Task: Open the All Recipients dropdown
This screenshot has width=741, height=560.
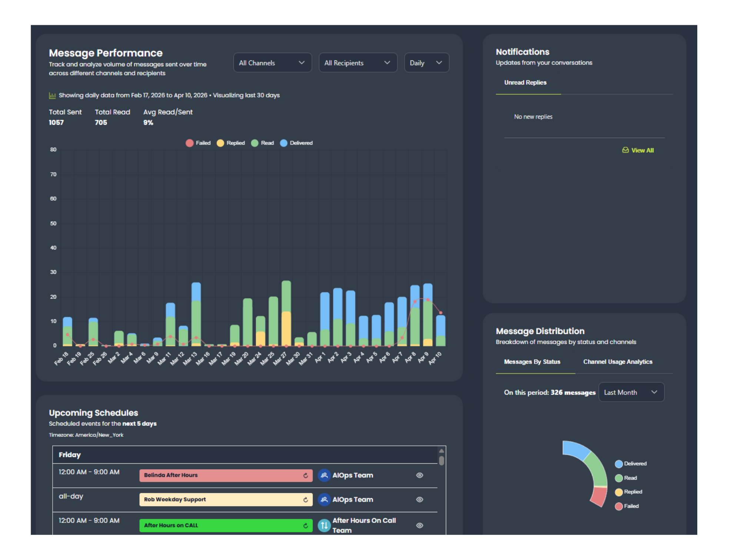Action: [358, 63]
